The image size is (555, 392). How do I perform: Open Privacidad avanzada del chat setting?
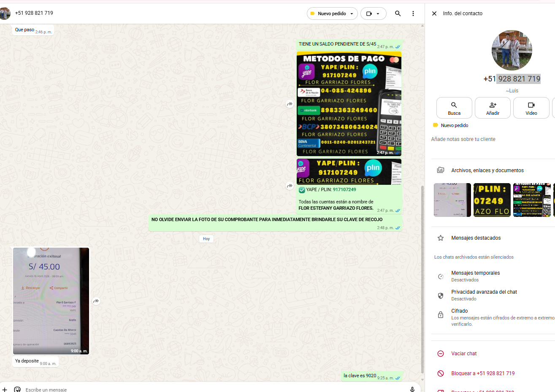[484, 295]
